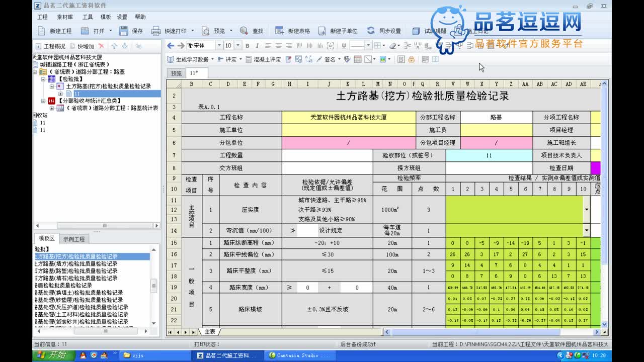Open the 压实度 row dropdown arrow
644x362 pixels.
coord(586,209)
